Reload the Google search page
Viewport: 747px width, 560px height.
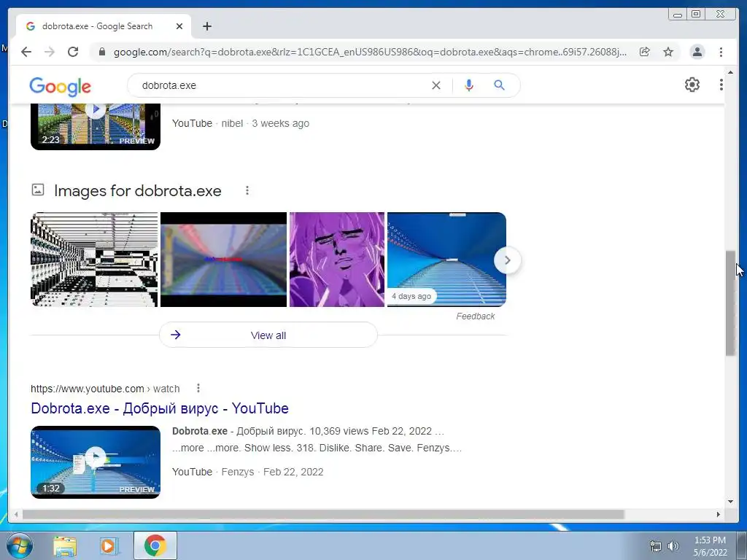pos(73,52)
